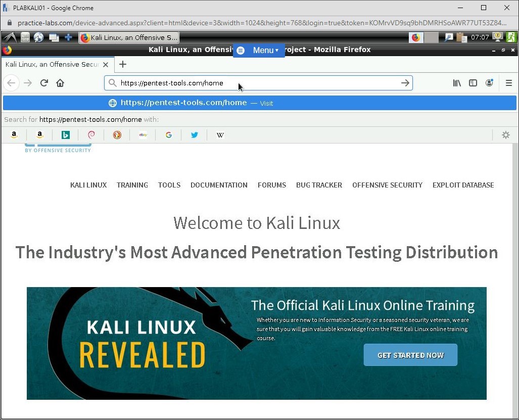This screenshot has height=420, width=519.
Task: Open the Firefox account icon
Action: pyautogui.click(x=489, y=83)
